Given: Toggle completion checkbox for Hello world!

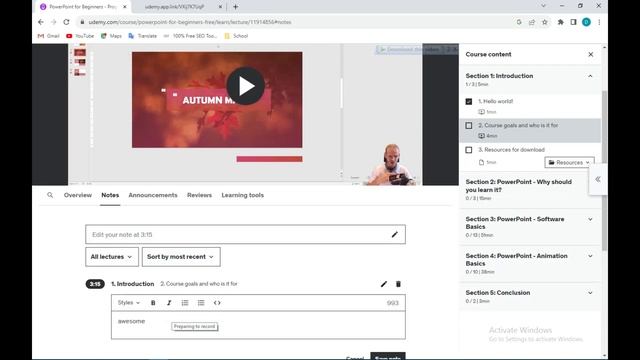Looking at the screenshot, I should (469, 101).
